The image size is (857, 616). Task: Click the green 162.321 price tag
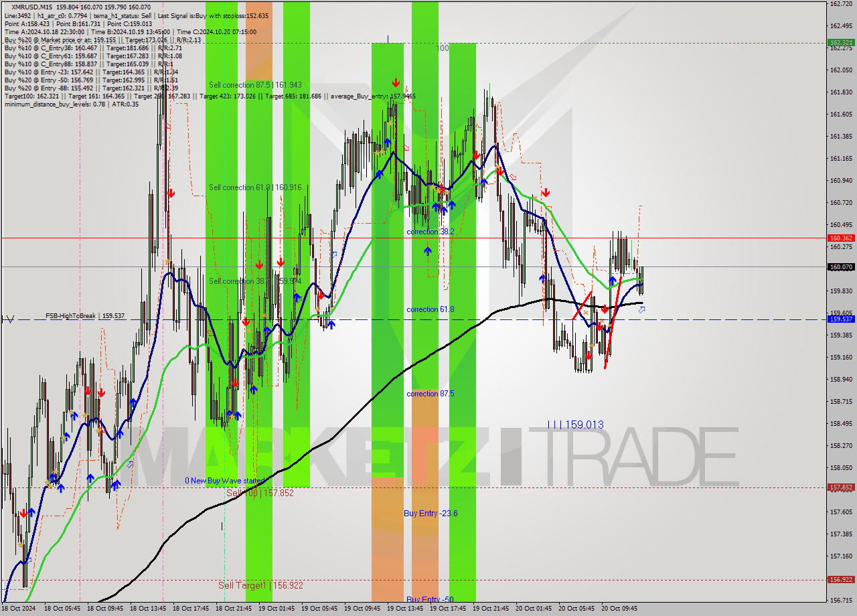841,42
